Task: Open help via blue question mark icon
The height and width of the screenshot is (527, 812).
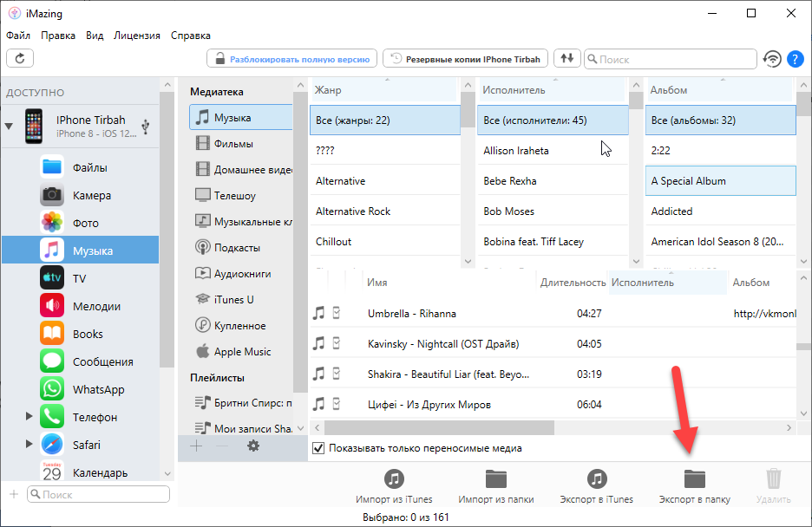Action: [795, 59]
